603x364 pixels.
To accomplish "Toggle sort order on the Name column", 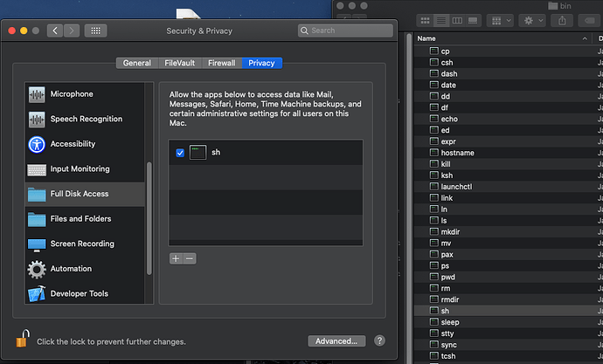I will click(x=498, y=39).
